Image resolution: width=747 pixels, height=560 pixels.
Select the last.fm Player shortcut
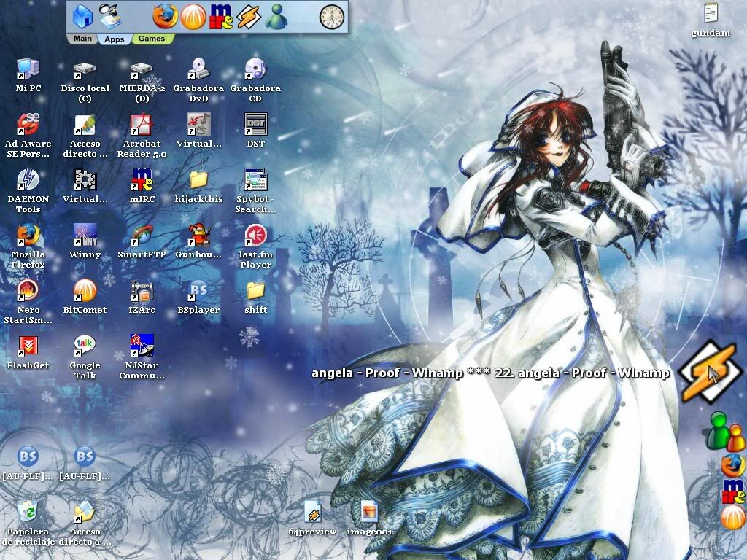255,246
